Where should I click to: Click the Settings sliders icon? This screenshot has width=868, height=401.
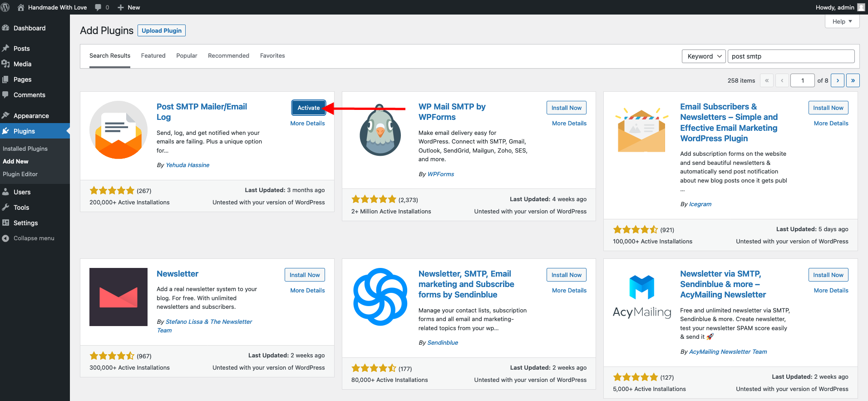click(5, 223)
